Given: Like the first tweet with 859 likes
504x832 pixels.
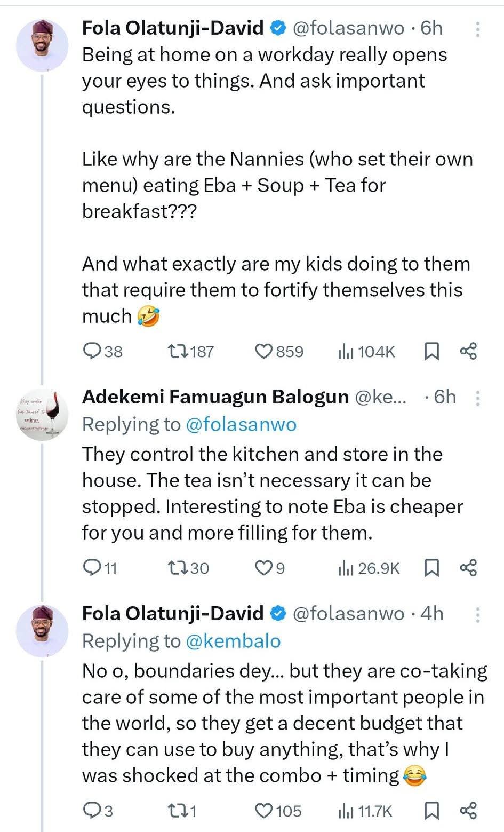Looking at the screenshot, I should 263,351.
